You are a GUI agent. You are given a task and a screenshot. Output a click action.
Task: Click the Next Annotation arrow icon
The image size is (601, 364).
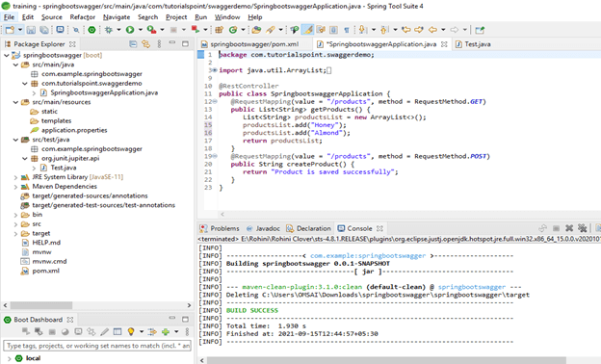tap(362, 30)
